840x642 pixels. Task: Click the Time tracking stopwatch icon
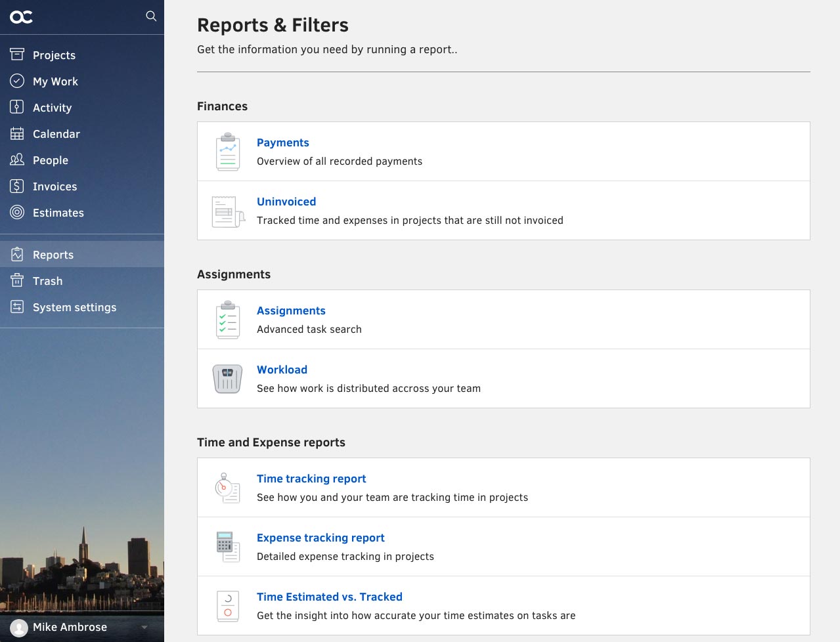(x=227, y=488)
